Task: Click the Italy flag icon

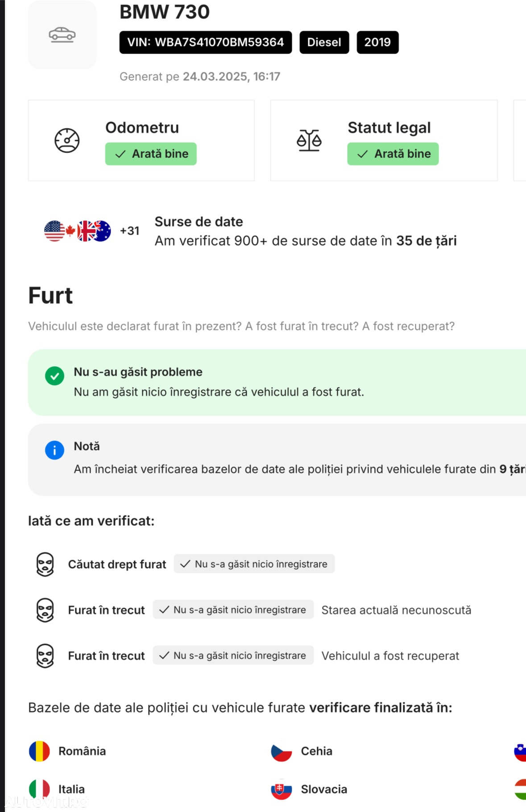Action: [39, 789]
